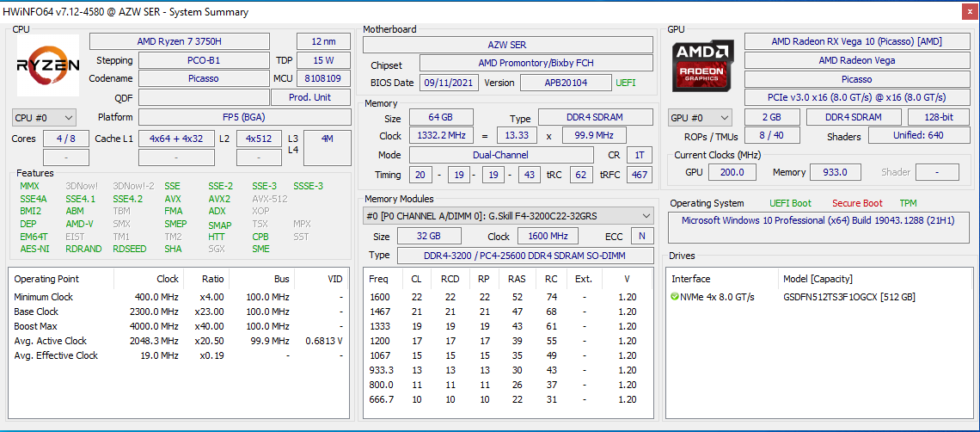Click the MCU value 8108109

322,79
